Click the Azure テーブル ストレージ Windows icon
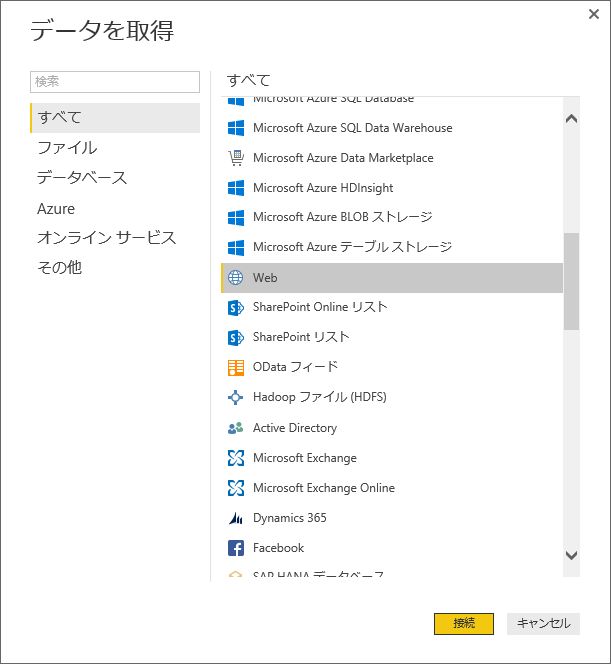This screenshot has height=664, width=611. click(x=236, y=247)
